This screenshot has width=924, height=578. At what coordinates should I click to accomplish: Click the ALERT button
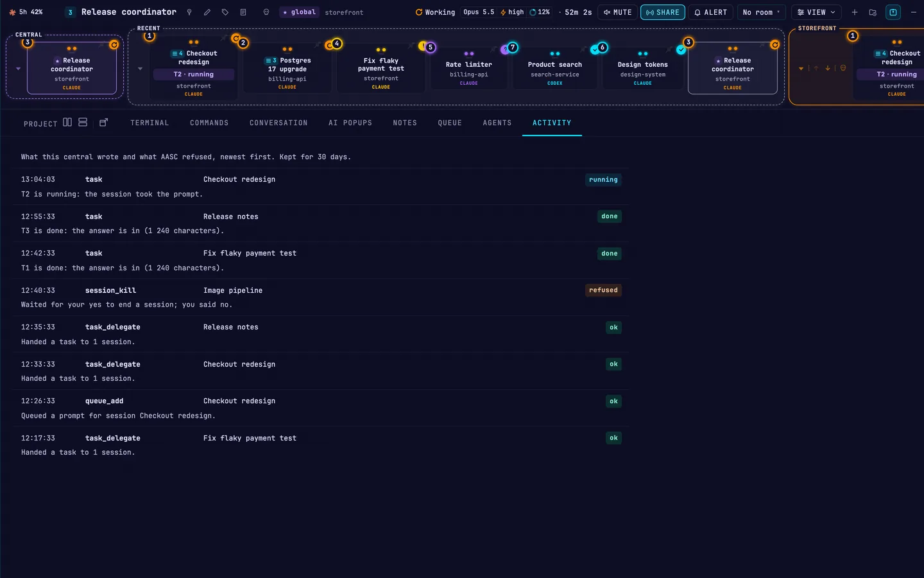(x=711, y=12)
